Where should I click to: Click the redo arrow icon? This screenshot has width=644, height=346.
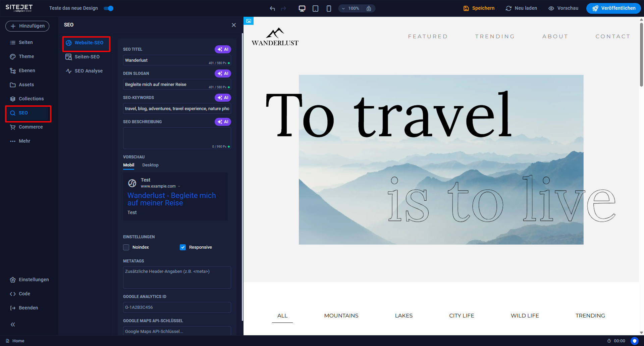(283, 8)
